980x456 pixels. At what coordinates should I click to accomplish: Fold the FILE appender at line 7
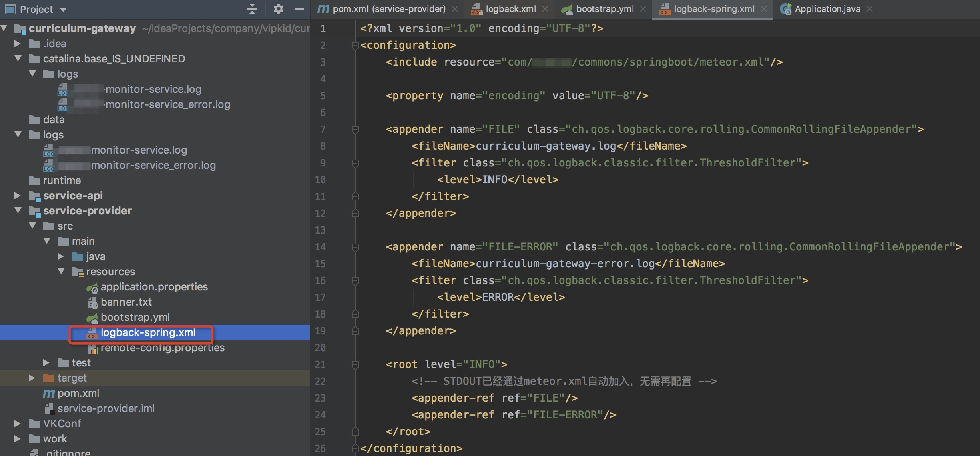pos(355,129)
